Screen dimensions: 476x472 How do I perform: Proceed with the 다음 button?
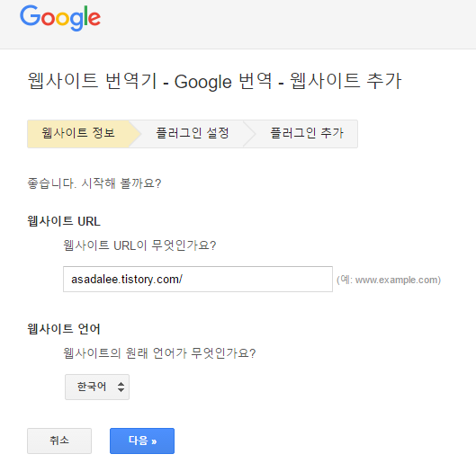pos(142,441)
